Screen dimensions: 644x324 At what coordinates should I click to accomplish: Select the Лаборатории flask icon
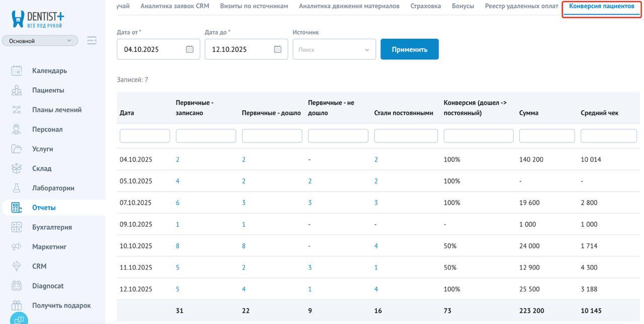click(x=16, y=187)
